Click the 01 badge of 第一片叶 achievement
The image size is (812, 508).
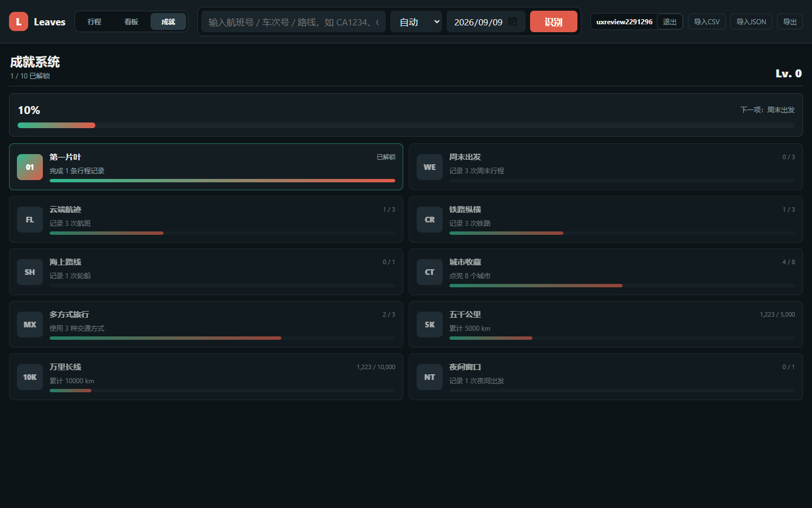tap(30, 167)
